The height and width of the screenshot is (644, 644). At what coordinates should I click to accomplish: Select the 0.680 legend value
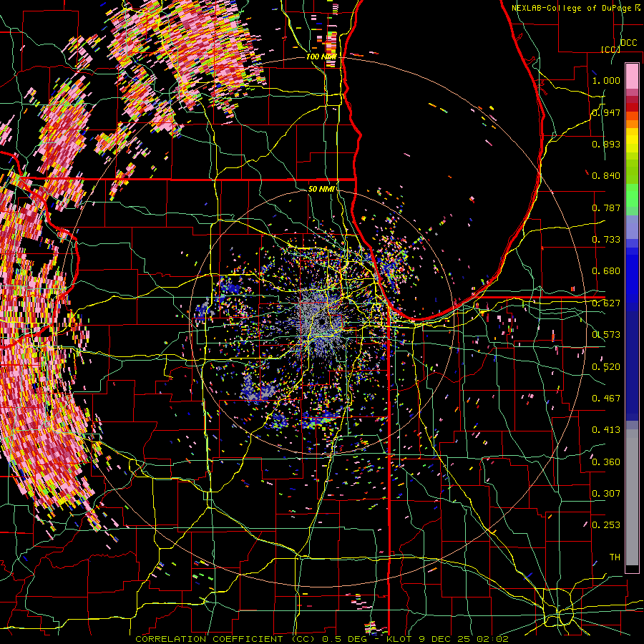pos(606,271)
